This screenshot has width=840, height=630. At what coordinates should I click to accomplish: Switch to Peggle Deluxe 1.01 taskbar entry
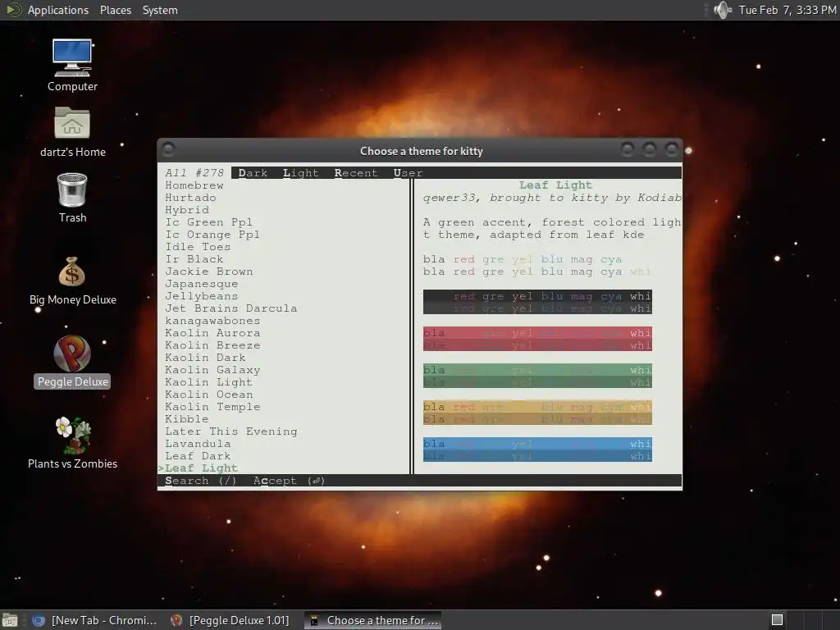231,620
